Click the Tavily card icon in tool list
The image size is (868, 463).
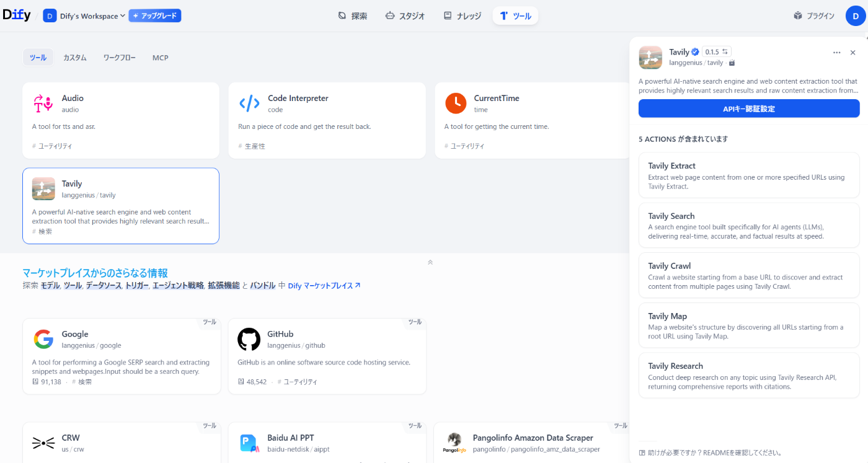coord(43,189)
